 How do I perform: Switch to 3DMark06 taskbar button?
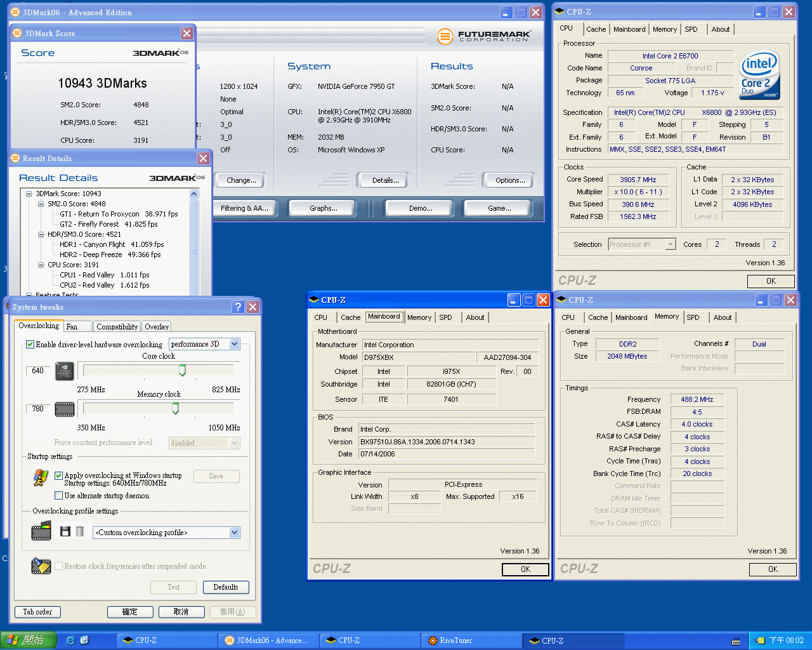tap(268, 640)
